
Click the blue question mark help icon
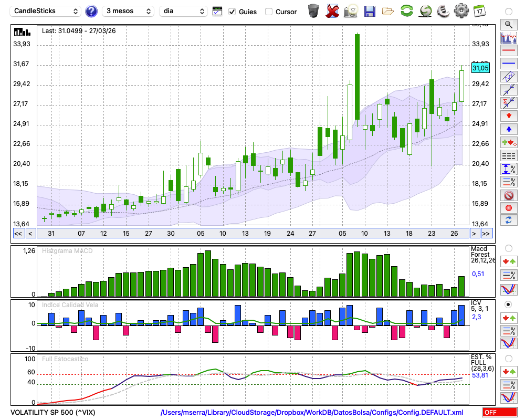tap(91, 11)
